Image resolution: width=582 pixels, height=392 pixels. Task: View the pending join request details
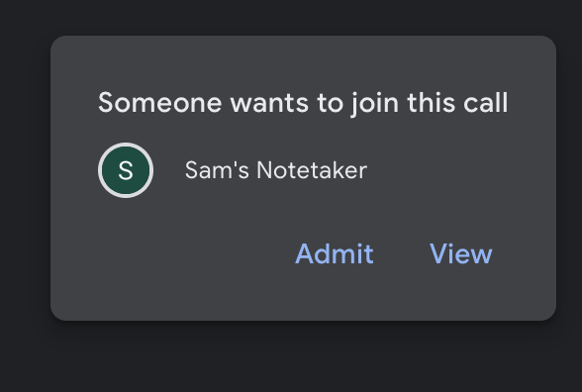pyautogui.click(x=460, y=254)
